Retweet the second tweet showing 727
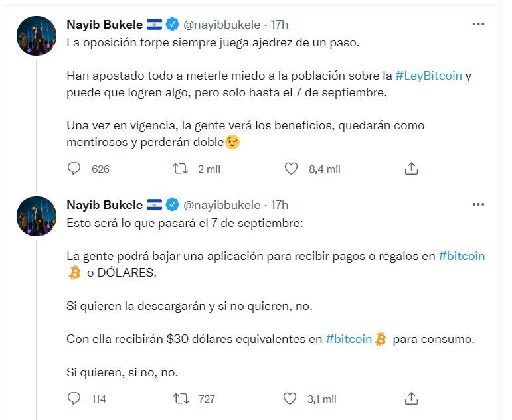The width and height of the screenshot is (512, 420). [180, 399]
